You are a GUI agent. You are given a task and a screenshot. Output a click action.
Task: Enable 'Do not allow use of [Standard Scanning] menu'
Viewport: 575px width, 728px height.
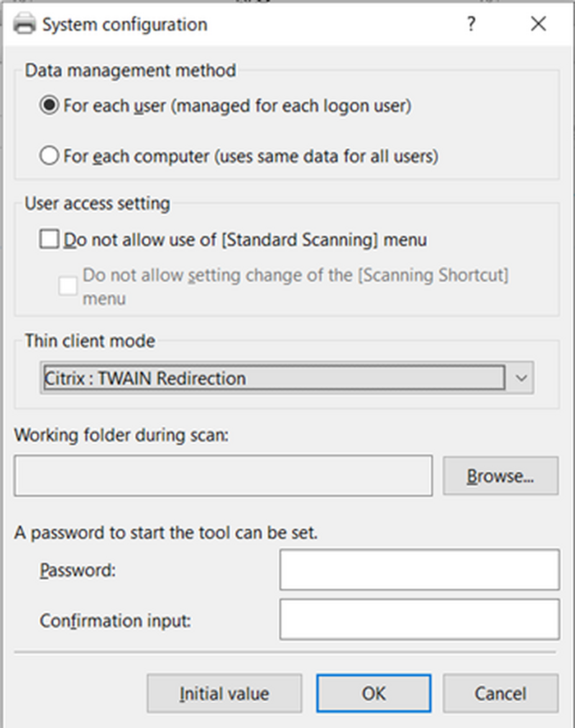(49, 240)
